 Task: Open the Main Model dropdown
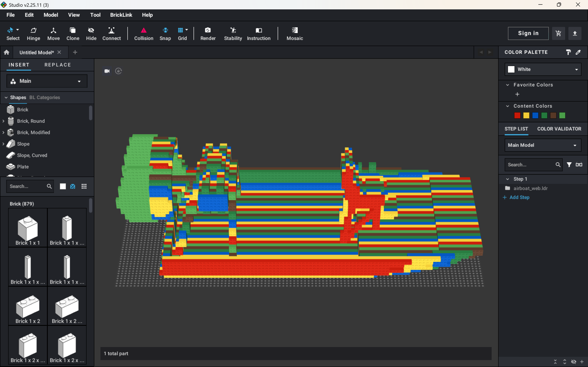click(x=543, y=145)
